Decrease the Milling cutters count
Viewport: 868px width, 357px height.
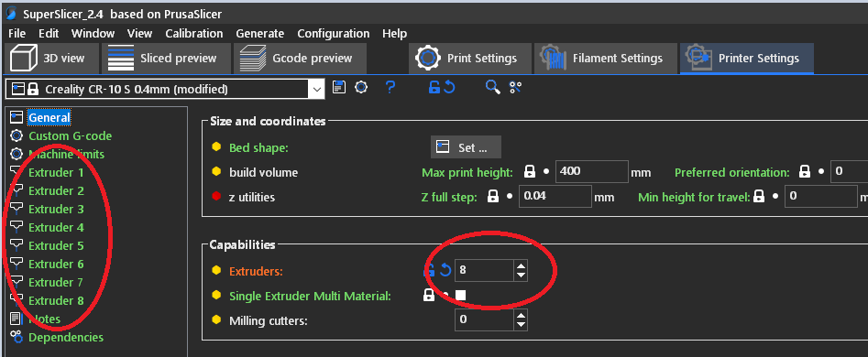tap(521, 325)
